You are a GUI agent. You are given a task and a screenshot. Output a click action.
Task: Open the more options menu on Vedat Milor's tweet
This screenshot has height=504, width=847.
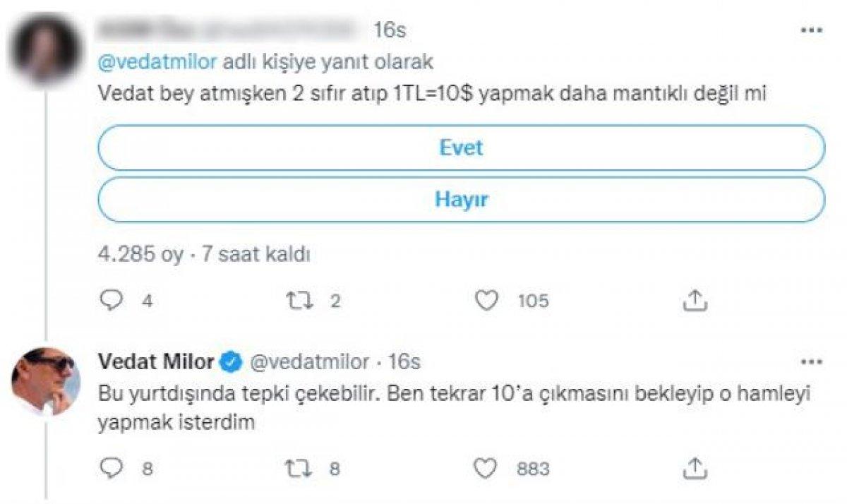pyautogui.click(x=814, y=360)
